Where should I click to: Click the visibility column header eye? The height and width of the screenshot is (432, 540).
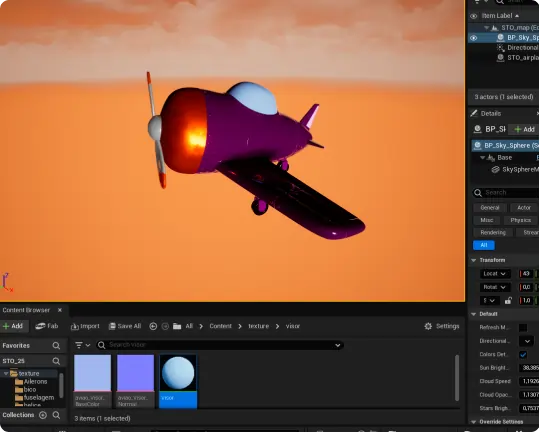tap(474, 16)
